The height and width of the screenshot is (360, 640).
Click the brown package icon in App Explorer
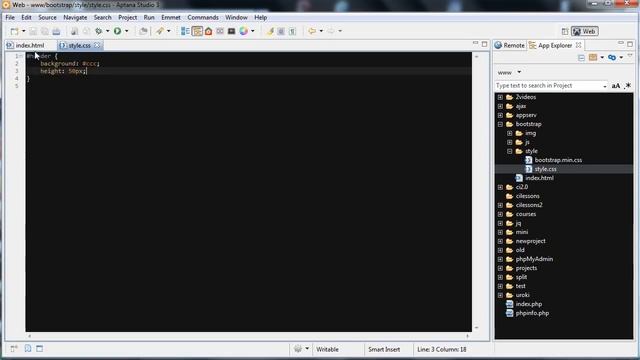pos(593,58)
